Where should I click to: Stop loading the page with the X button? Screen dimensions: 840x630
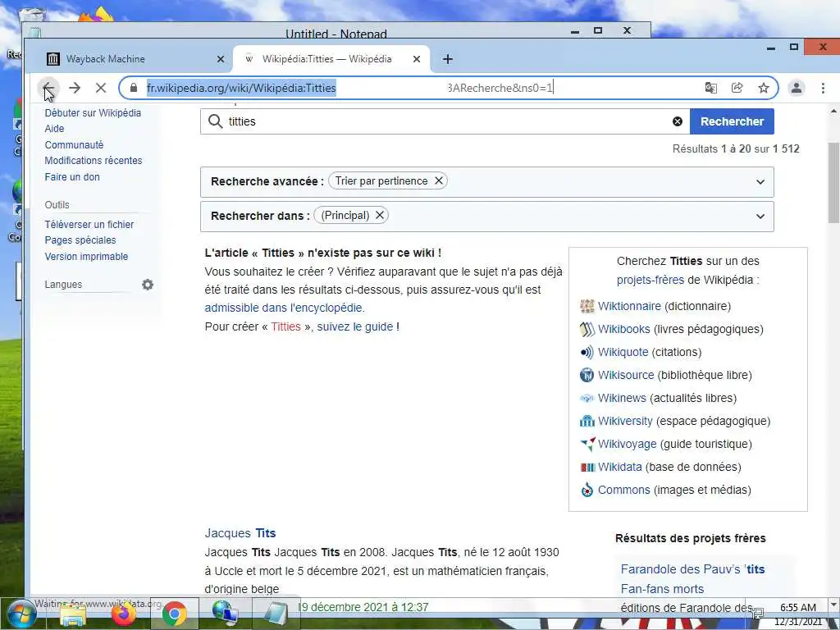pyautogui.click(x=100, y=88)
